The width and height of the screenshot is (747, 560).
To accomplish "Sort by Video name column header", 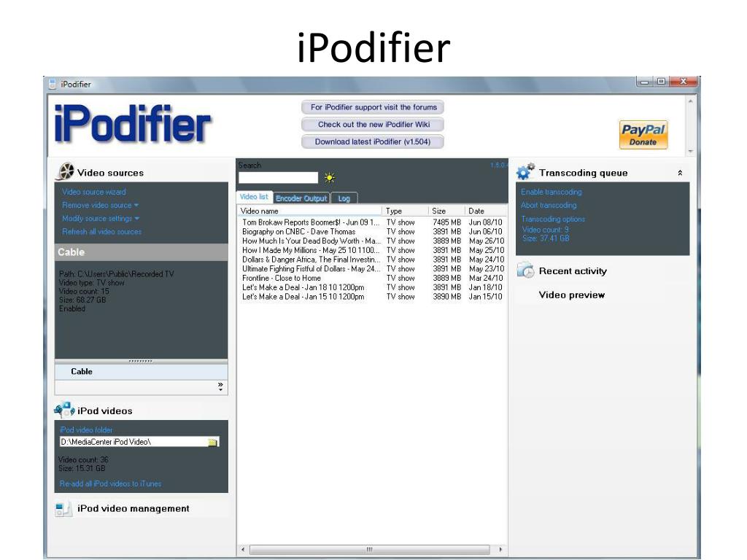I will [309, 211].
